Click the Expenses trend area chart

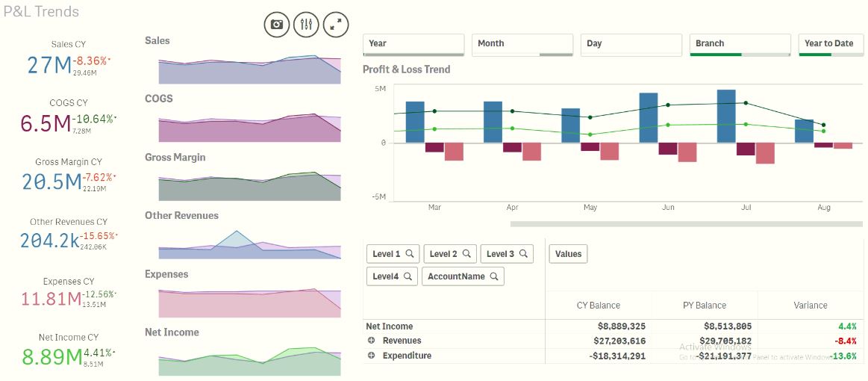coord(250,303)
